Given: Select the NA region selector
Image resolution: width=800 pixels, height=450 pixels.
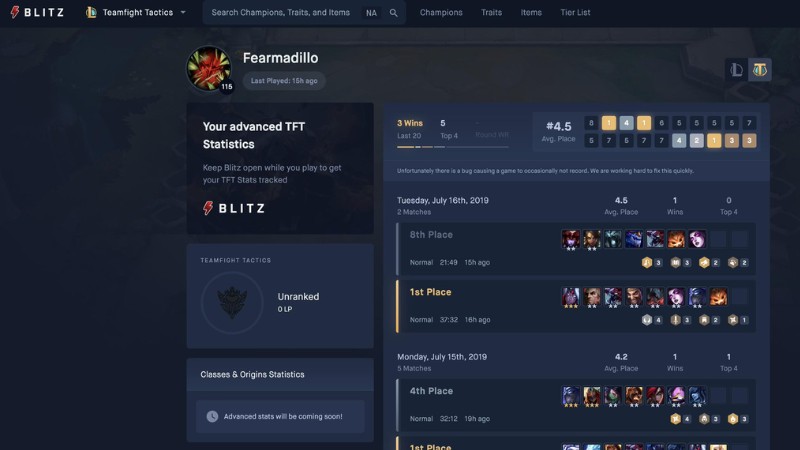Looking at the screenshot, I should (371, 13).
